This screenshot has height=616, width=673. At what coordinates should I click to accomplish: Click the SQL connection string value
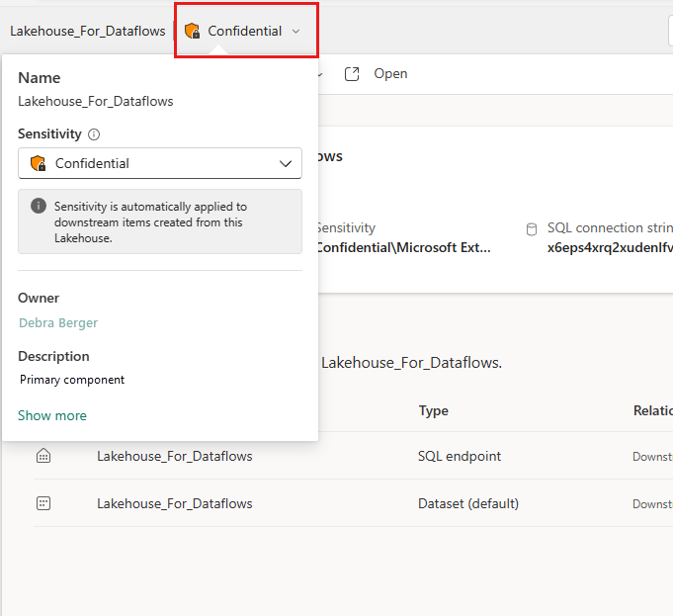click(x=609, y=247)
